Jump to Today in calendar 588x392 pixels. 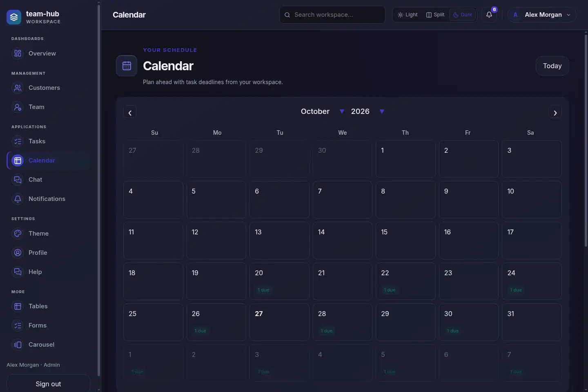click(x=552, y=66)
